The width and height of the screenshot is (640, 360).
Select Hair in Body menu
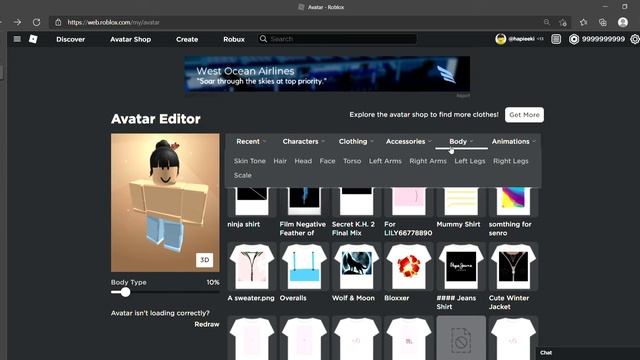(280, 161)
